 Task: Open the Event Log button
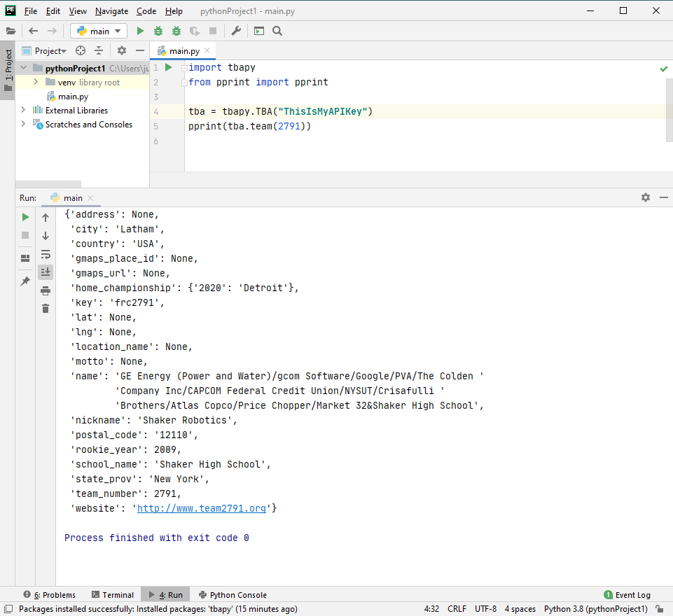pyautogui.click(x=627, y=594)
